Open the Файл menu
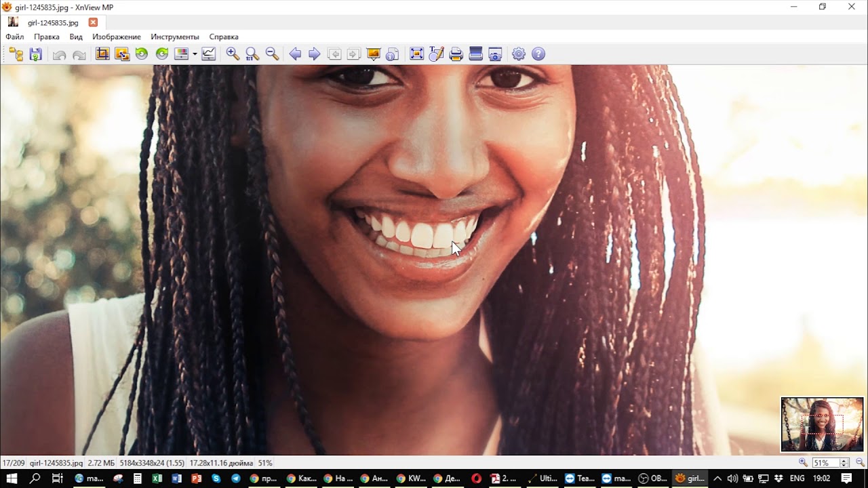The width and height of the screenshot is (868, 488). pyautogui.click(x=15, y=37)
